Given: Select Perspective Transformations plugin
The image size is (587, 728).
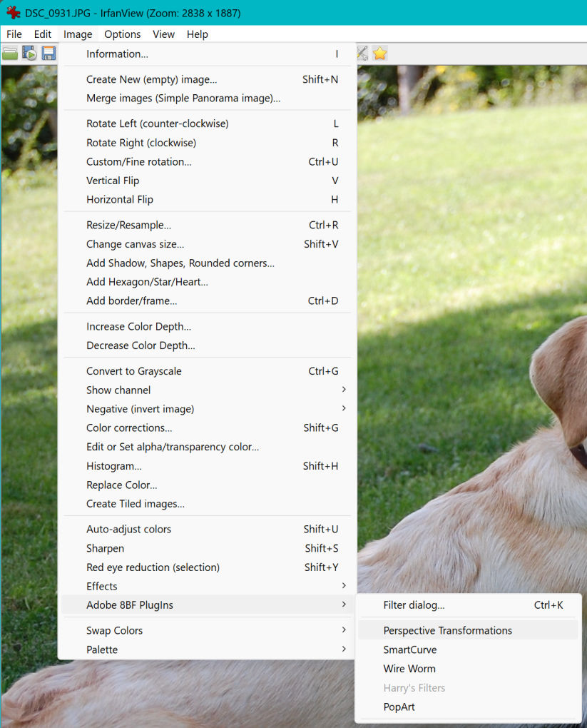Looking at the screenshot, I should point(447,630).
